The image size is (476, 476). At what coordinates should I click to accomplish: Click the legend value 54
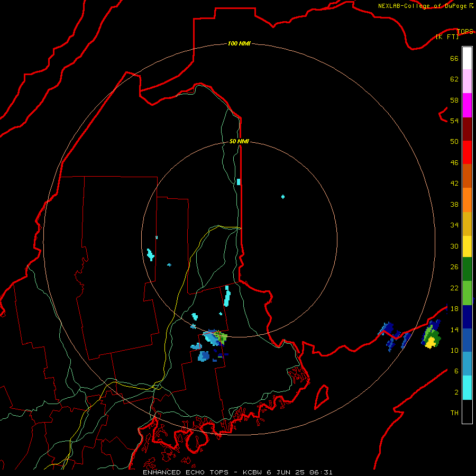[x=454, y=121]
